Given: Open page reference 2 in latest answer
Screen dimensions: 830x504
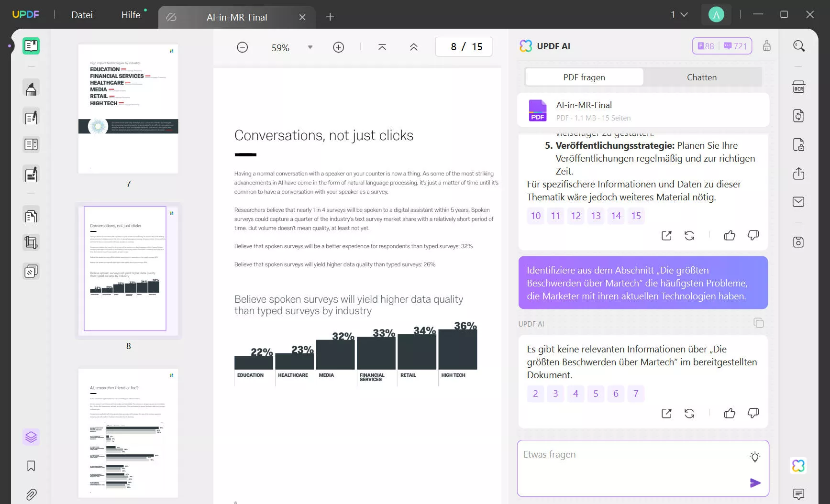Looking at the screenshot, I should [536, 394].
